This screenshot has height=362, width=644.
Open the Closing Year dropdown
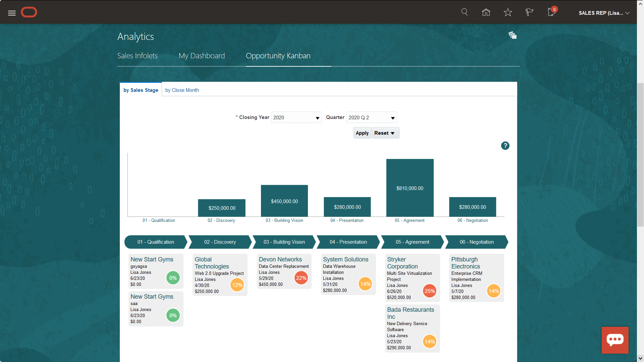(317, 117)
